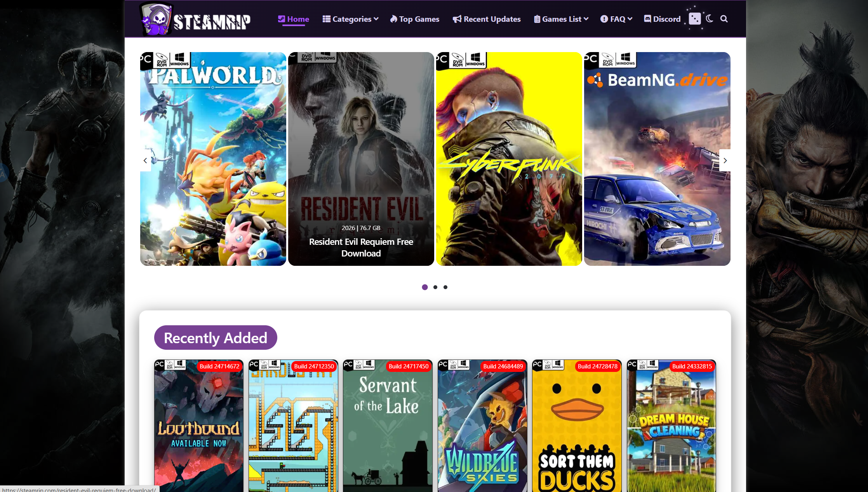Open the Lootbound game card
The width and height of the screenshot is (868, 492).
point(199,426)
